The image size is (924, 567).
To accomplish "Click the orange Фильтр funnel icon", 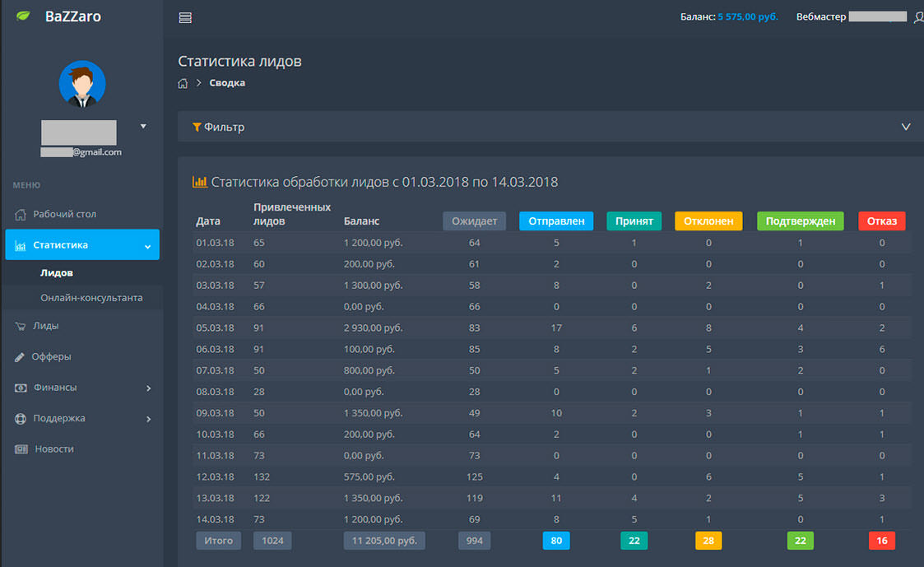I will tap(197, 128).
